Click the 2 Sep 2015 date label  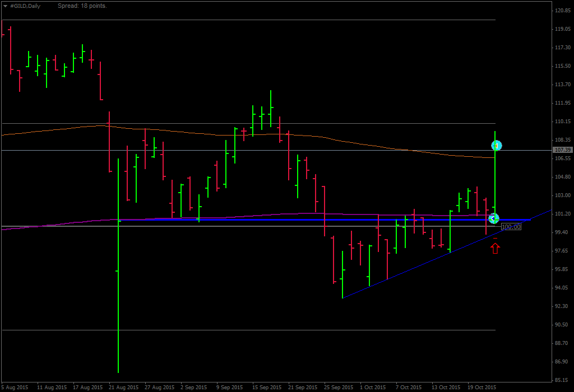193,388
